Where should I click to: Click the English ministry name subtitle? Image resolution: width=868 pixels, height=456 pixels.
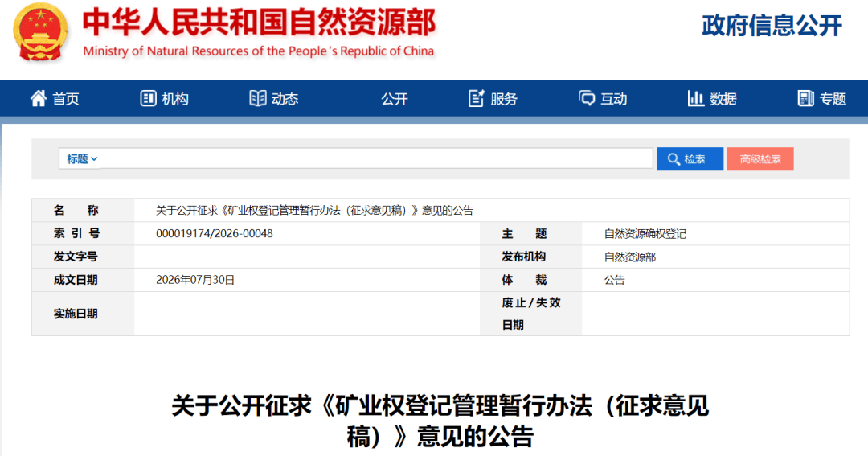[259, 51]
